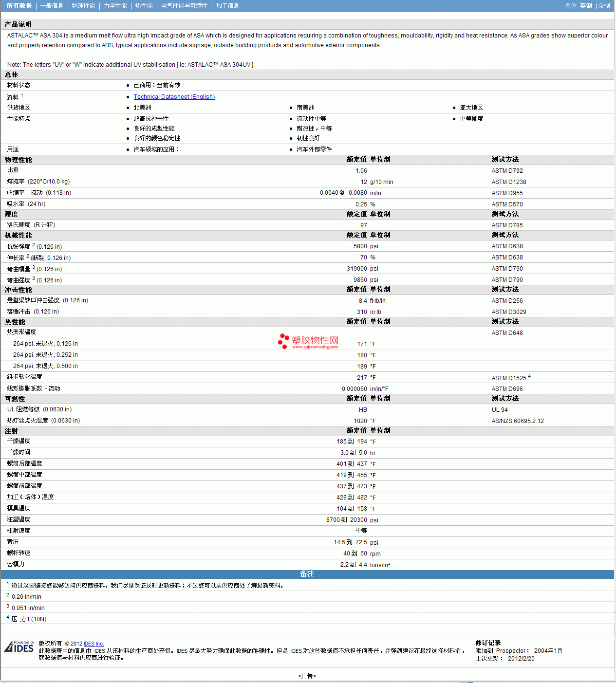616x683 pixels.
Task: Switch units to 公制
Action: click(x=604, y=6)
